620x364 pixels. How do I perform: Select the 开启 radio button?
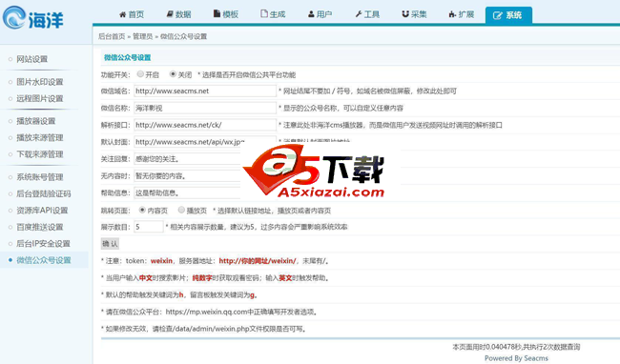tap(140, 73)
